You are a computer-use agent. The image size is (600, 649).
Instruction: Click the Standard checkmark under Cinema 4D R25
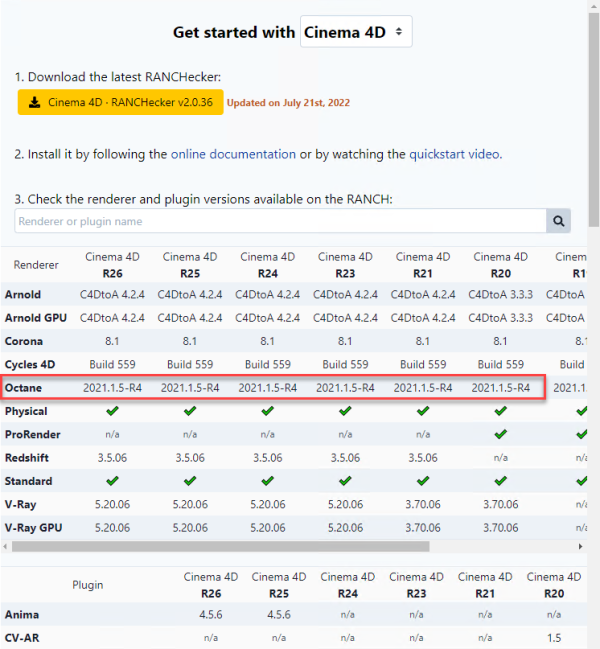pos(189,481)
